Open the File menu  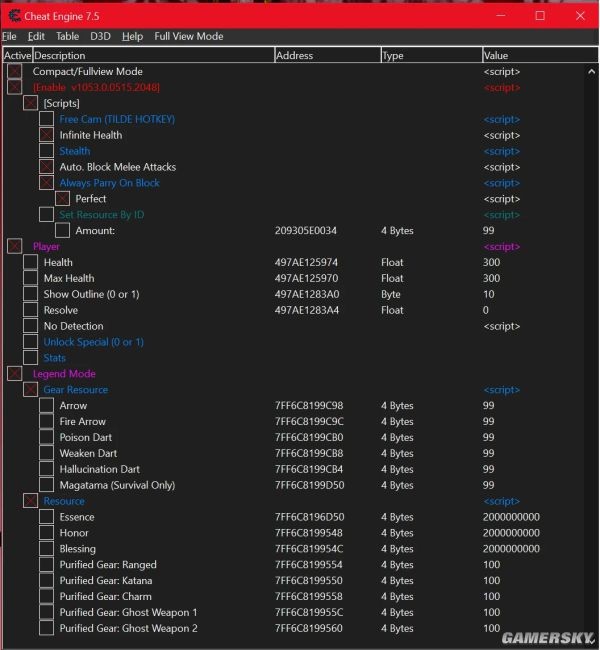pos(9,36)
